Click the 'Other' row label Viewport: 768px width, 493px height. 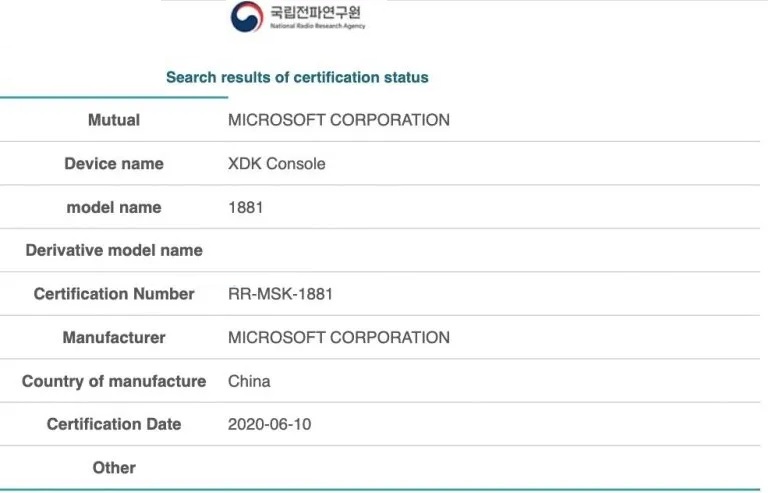pos(114,468)
